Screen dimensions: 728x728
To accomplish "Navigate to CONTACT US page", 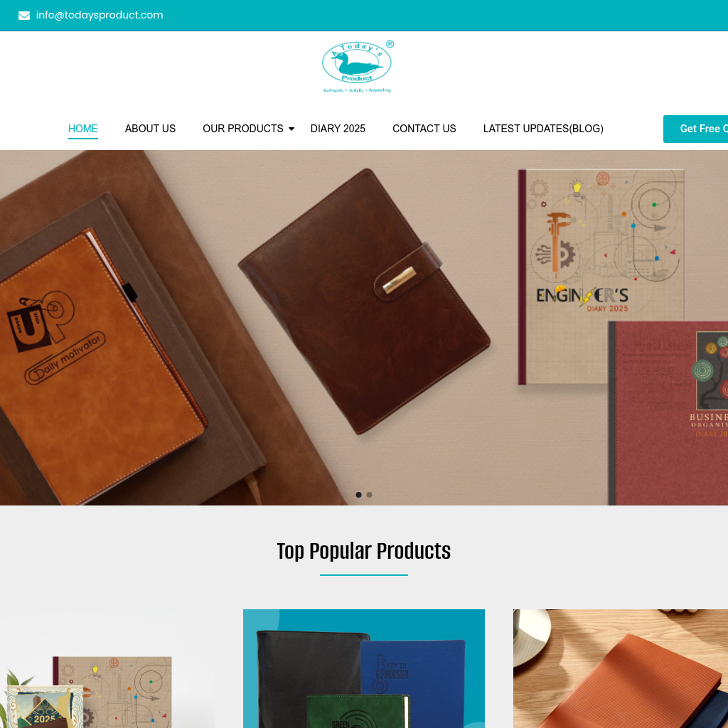I will click(x=424, y=129).
